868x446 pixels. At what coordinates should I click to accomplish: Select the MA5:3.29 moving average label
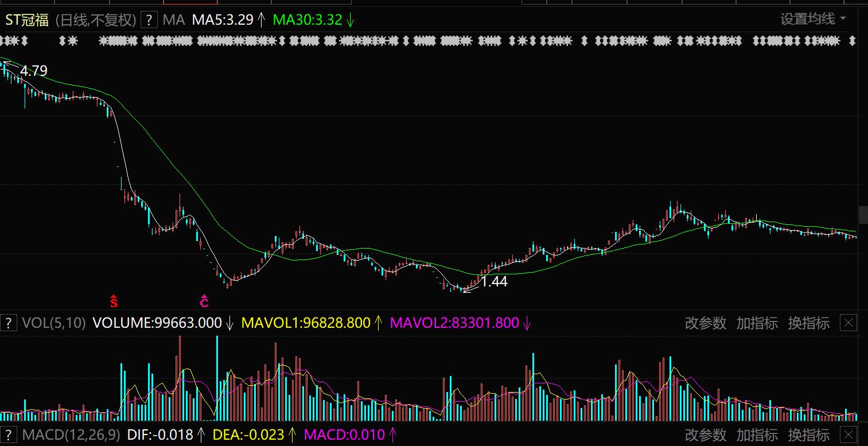click(x=223, y=20)
